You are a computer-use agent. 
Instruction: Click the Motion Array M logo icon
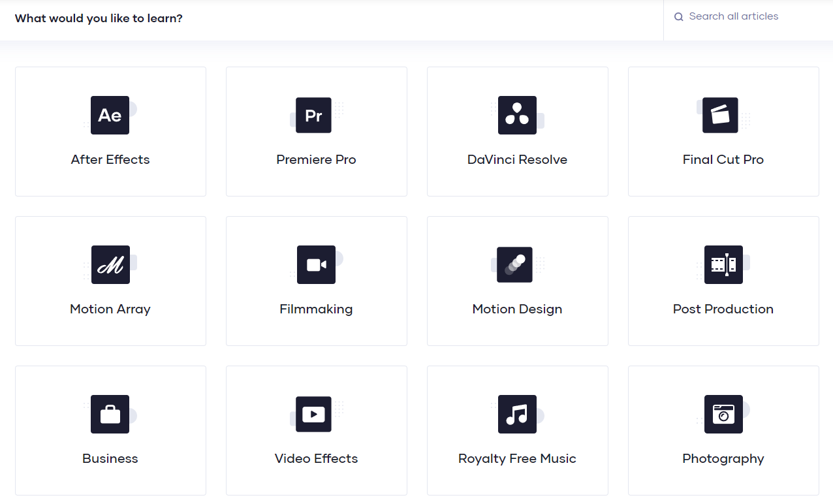[110, 264]
